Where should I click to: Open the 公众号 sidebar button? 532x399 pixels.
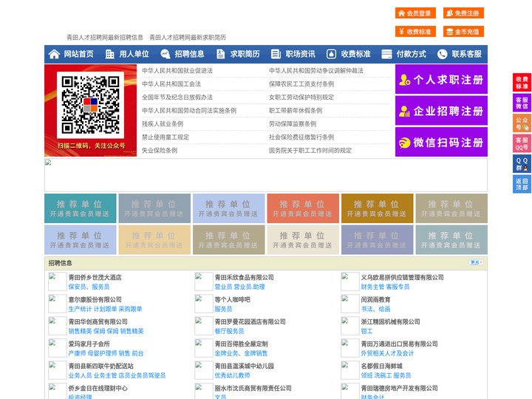tap(522, 123)
